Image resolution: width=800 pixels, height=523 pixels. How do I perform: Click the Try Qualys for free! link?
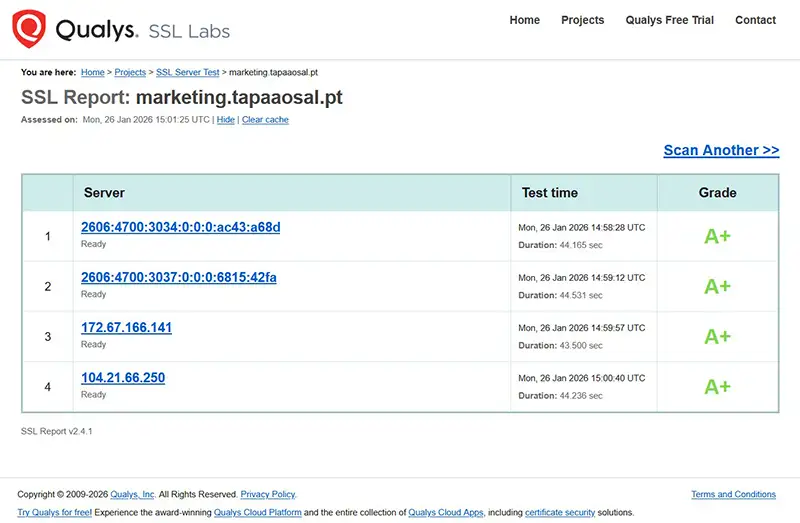(x=55, y=512)
